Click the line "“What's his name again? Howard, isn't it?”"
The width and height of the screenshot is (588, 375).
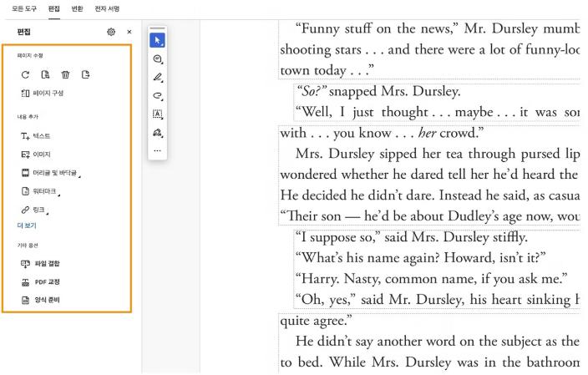(x=420, y=258)
